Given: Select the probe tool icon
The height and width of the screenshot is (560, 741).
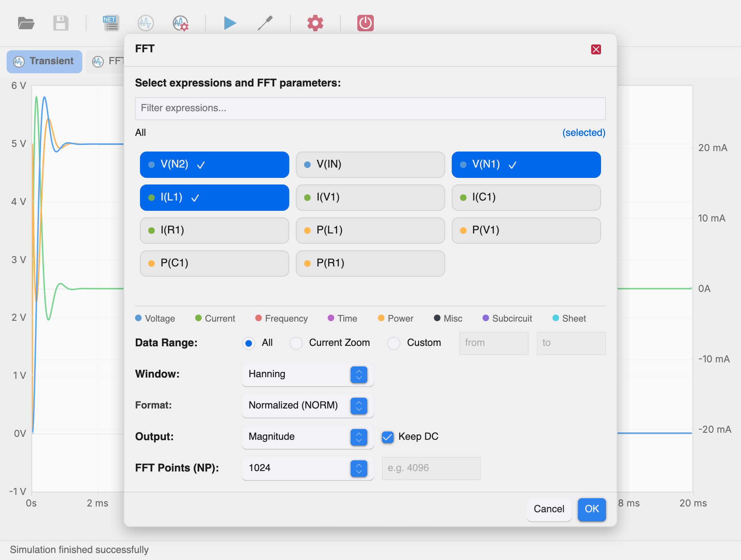Looking at the screenshot, I should (265, 23).
